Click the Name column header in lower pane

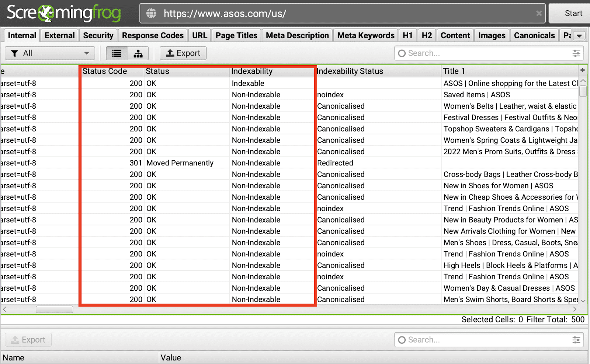coord(80,358)
